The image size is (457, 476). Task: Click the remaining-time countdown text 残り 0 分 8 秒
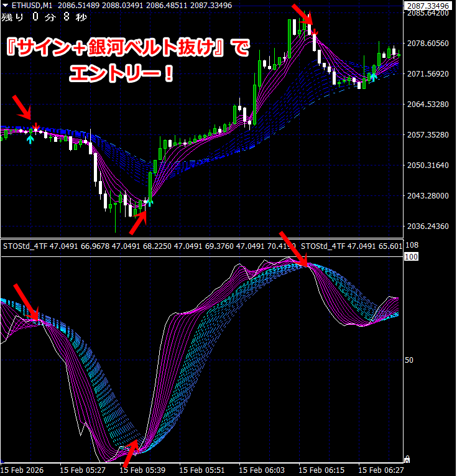(x=44, y=17)
